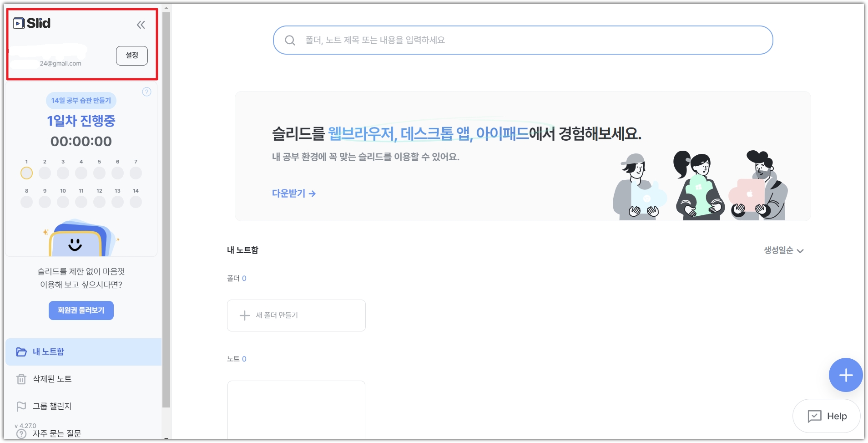Click the blue plus floating action button
This screenshot has width=868, height=443.
coord(846,375)
